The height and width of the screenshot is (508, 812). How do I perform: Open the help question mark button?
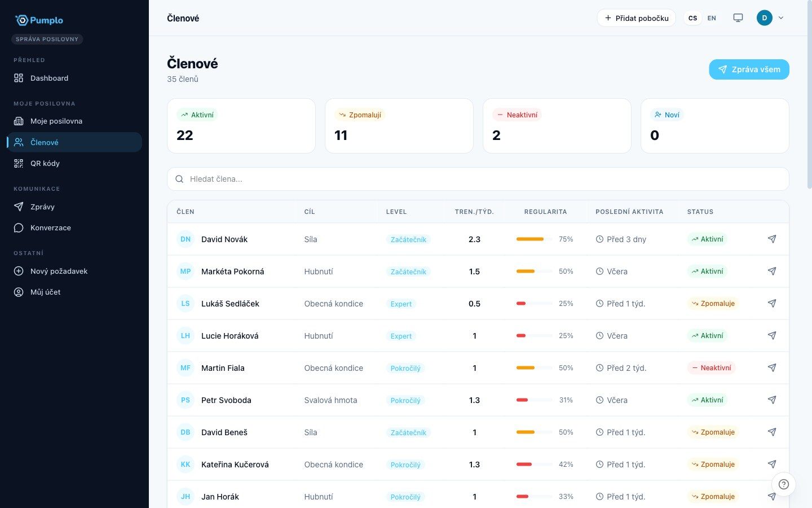(784, 484)
